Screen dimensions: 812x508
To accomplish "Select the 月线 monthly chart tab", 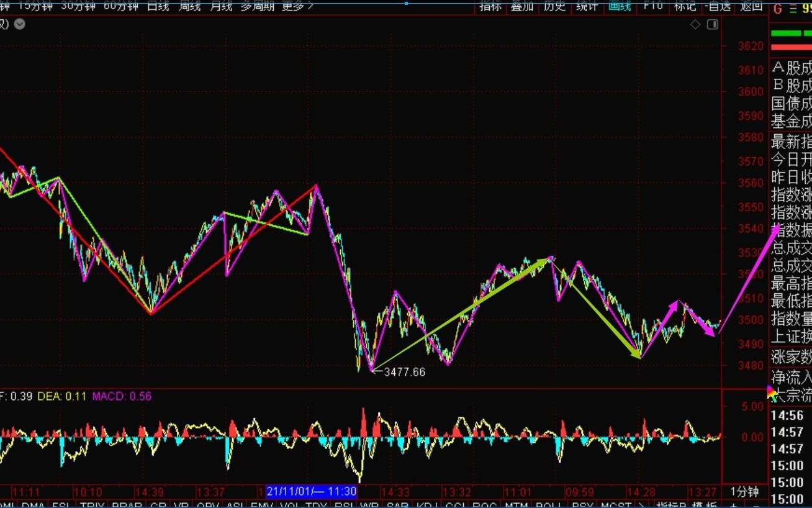I will 221,6.
